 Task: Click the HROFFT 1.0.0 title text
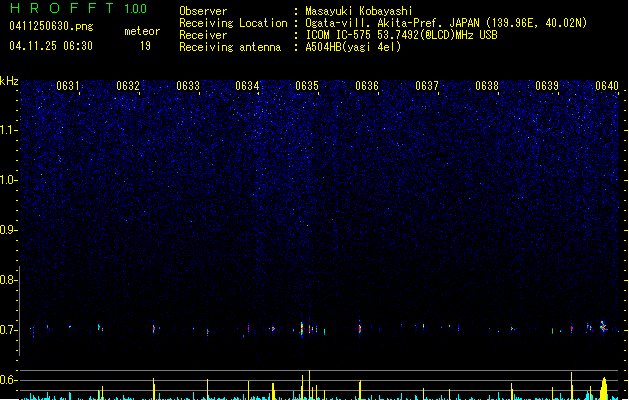click(x=79, y=8)
